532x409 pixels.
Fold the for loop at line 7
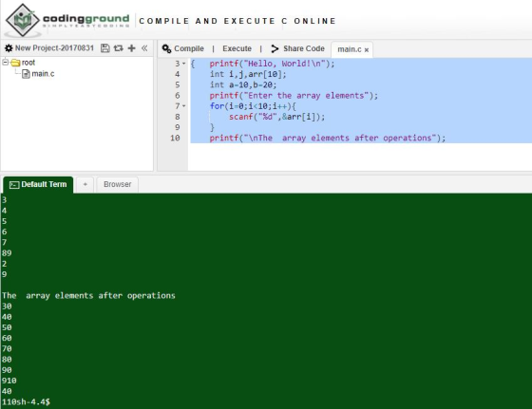point(184,106)
